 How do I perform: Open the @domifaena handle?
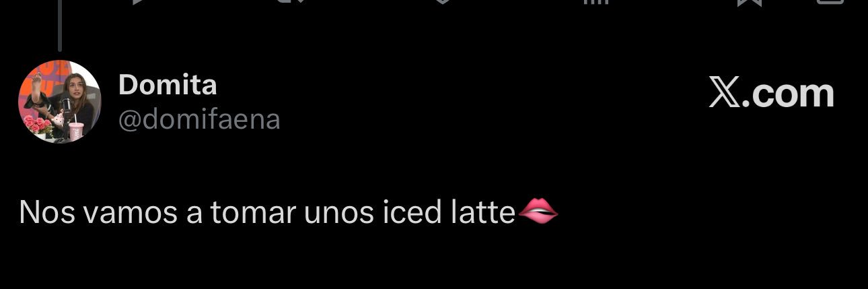click(199, 120)
